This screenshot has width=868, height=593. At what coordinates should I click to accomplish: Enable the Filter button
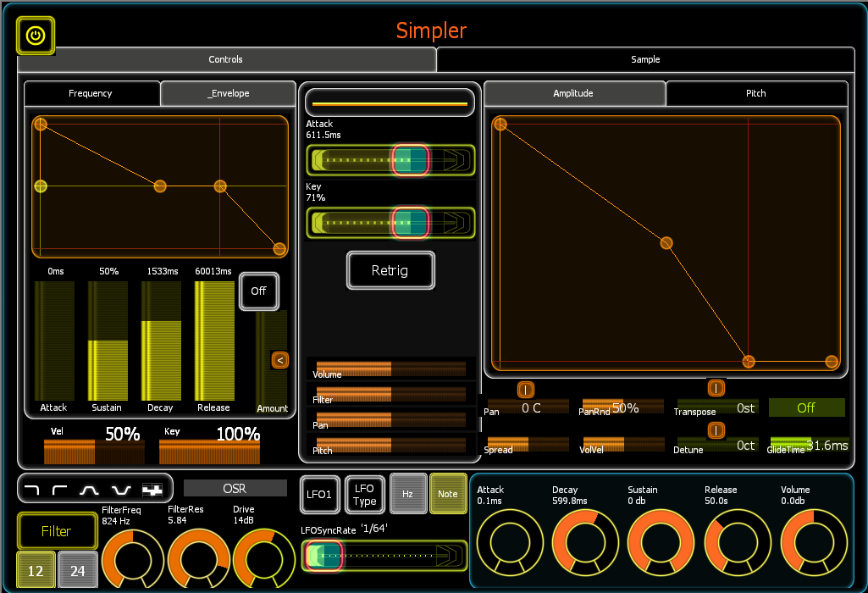[x=57, y=531]
